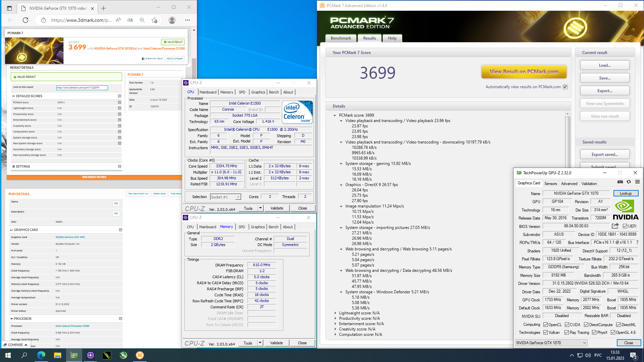Expand the Productivity score tree node
The image size is (644, 362).
(x=335, y=318)
